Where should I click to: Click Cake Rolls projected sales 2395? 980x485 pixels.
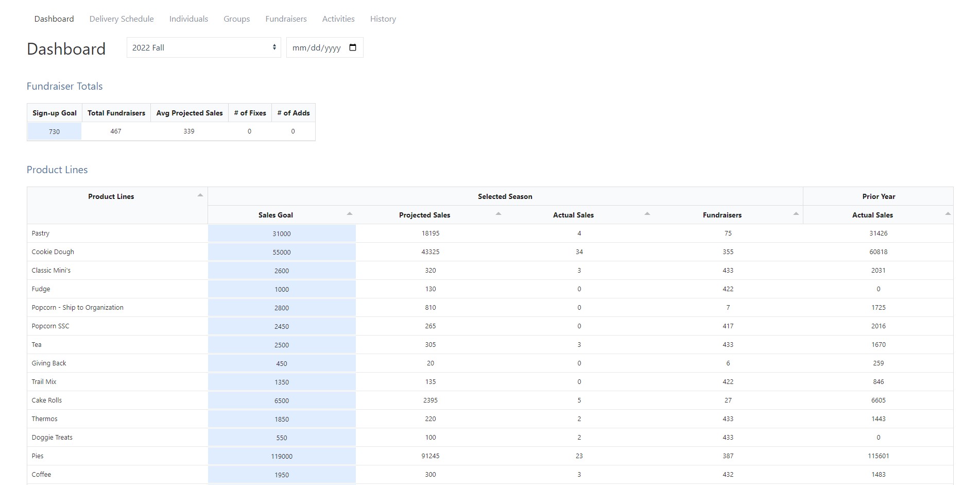[431, 400]
